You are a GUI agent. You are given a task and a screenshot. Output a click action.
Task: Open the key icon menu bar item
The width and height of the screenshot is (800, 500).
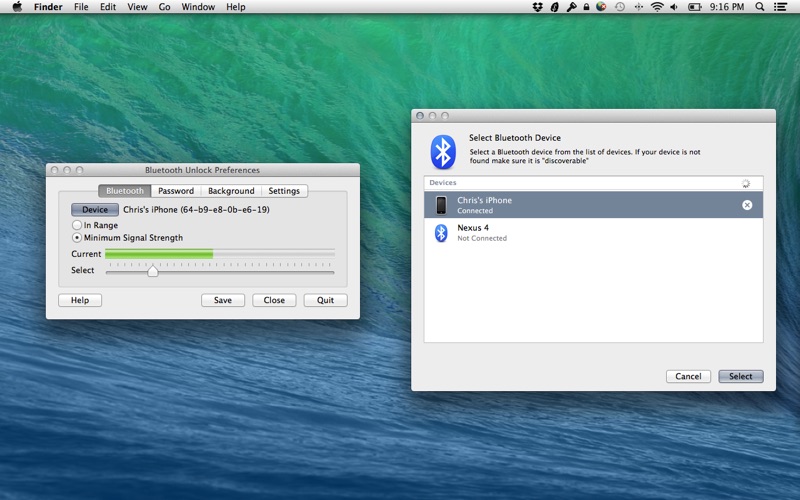571,7
